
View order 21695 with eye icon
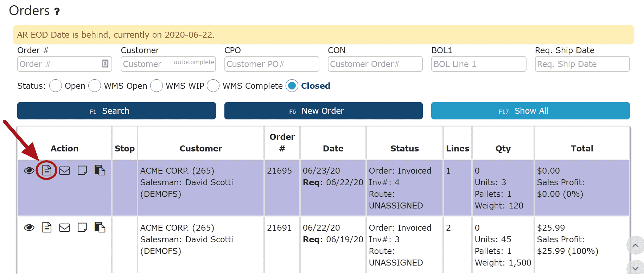[x=29, y=171]
